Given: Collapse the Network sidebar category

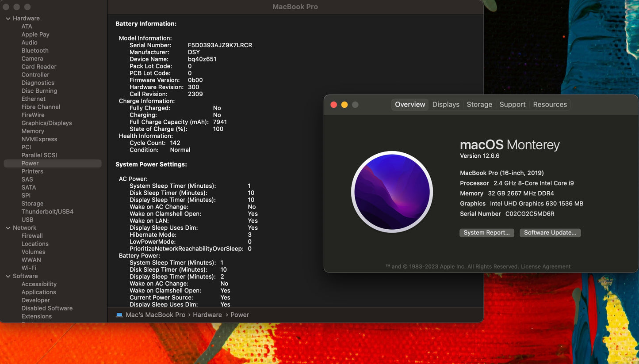Looking at the screenshot, I should 8,228.
